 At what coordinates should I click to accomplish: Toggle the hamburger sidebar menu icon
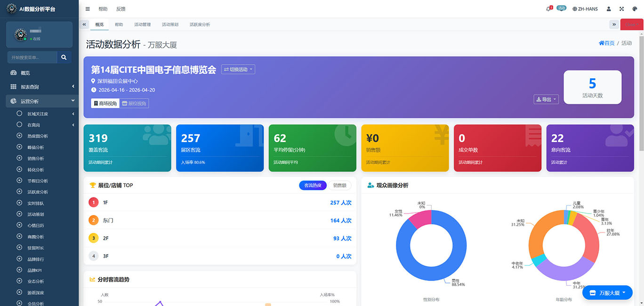(88, 9)
